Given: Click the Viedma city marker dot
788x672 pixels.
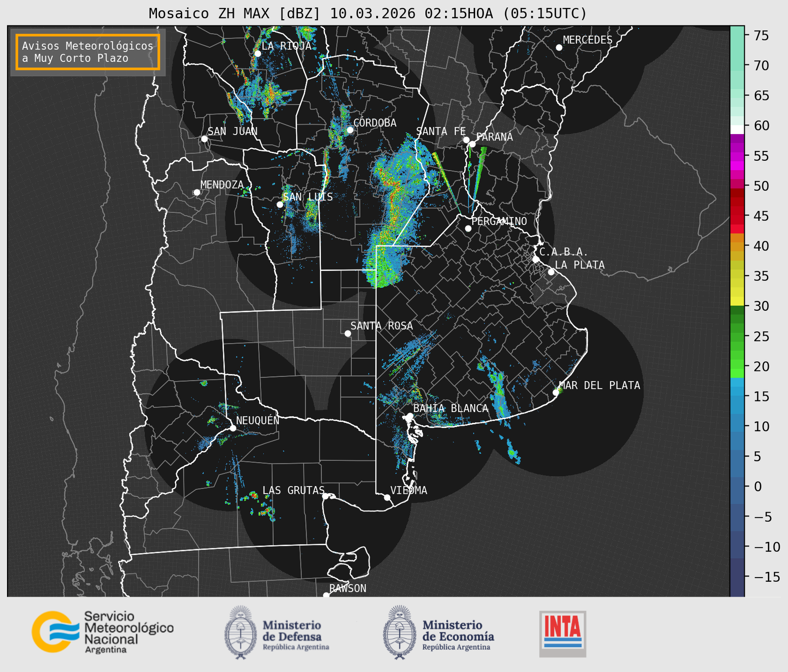Looking at the screenshot, I should coord(387,497).
